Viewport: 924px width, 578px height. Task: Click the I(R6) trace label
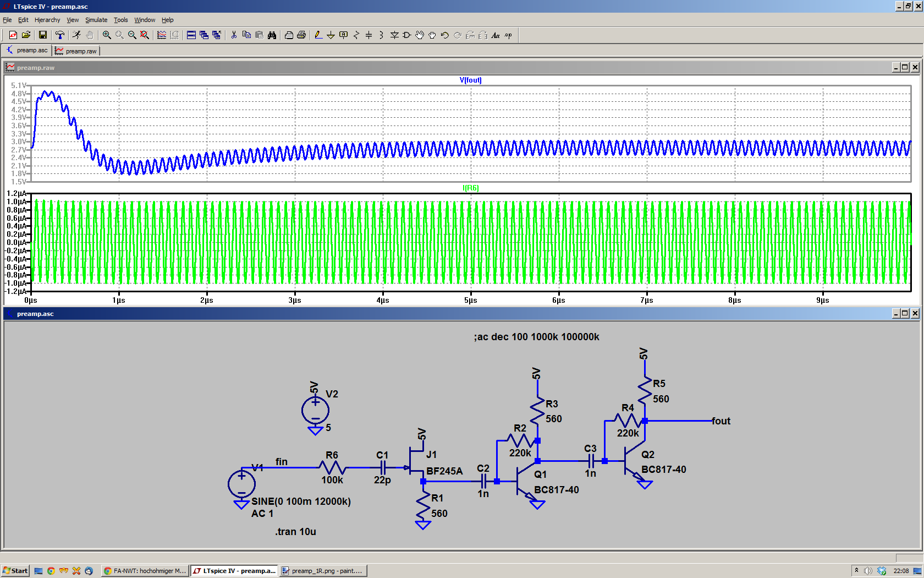point(471,188)
